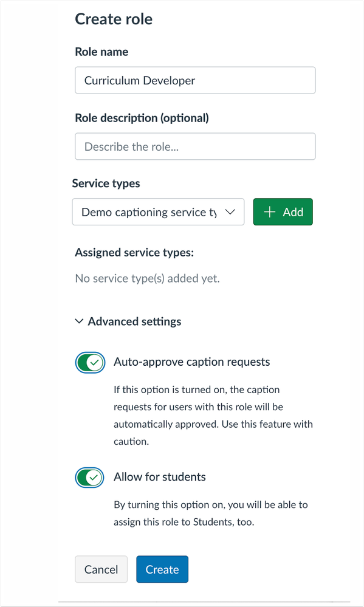Disable Auto-approve caption requests toggle
Viewport: 364px width, 607px height.
coord(90,363)
